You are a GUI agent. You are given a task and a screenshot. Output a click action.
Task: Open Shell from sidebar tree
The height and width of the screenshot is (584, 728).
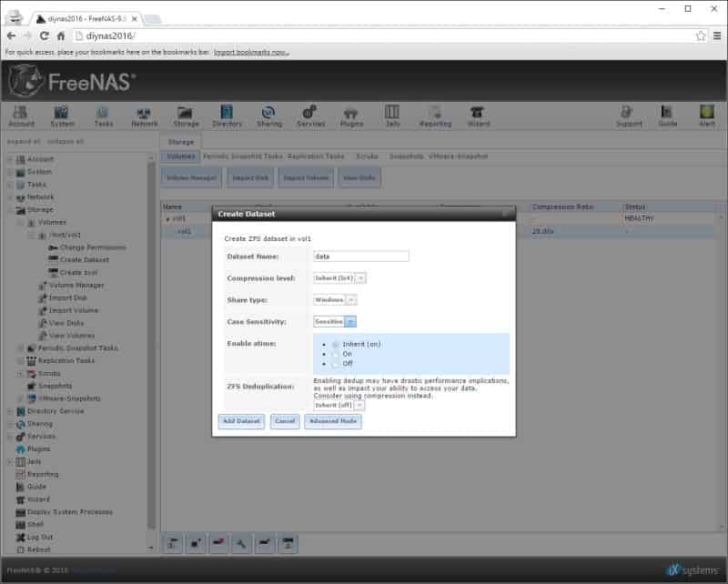(35, 525)
